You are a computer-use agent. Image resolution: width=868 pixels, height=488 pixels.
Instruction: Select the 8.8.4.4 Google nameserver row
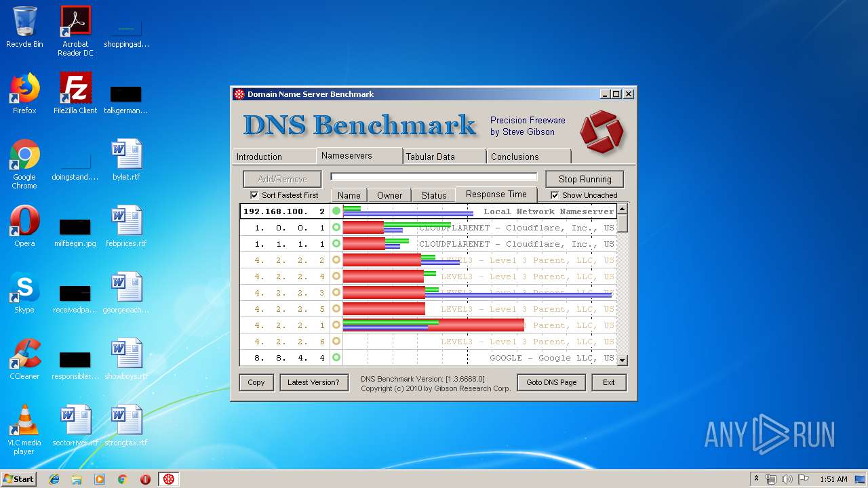point(428,358)
